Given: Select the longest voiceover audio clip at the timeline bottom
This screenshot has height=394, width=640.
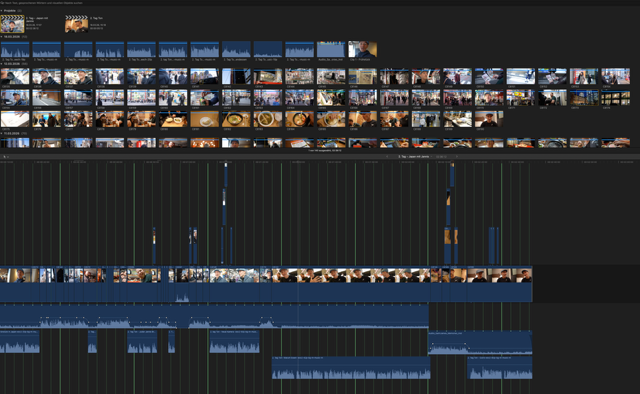Looking at the screenshot, I should 351,367.
